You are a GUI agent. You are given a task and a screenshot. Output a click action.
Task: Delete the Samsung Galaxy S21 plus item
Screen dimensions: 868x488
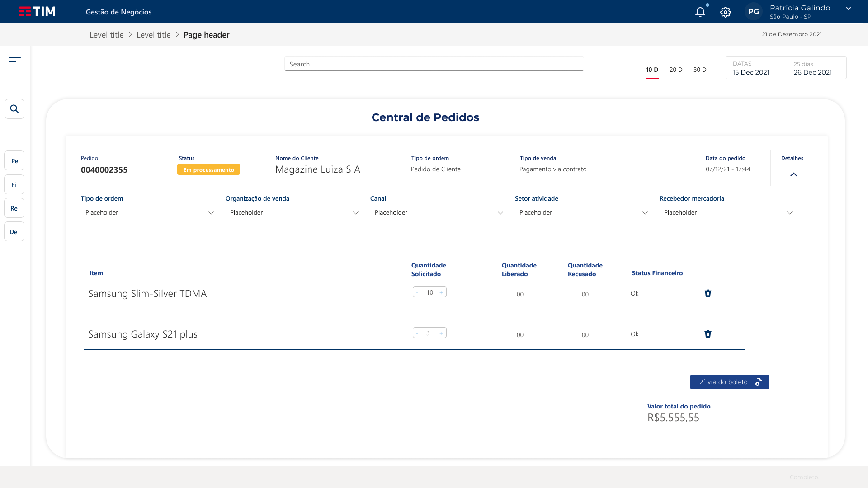click(708, 334)
